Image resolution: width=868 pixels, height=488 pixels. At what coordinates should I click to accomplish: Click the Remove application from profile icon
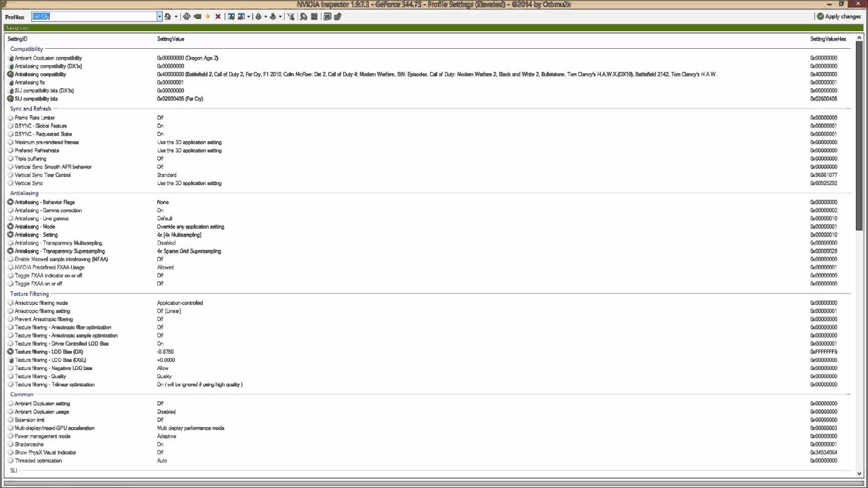(x=241, y=16)
